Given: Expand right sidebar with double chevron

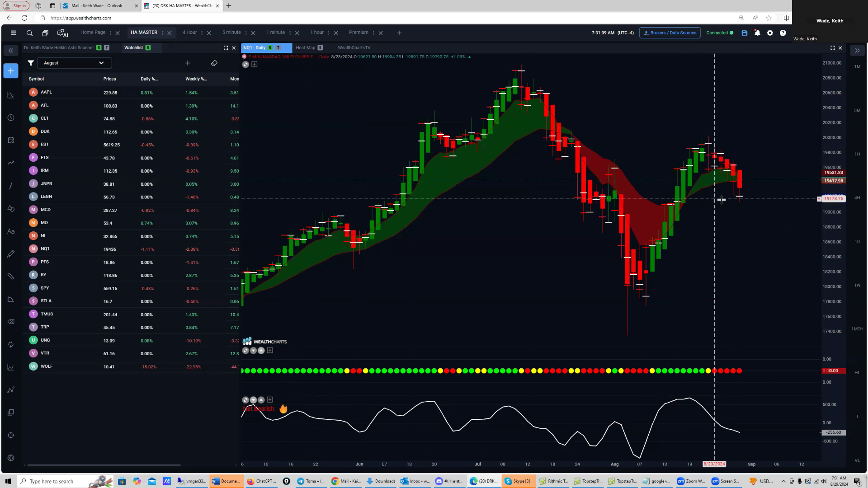Looking at the screenshot, I should 857,51.
